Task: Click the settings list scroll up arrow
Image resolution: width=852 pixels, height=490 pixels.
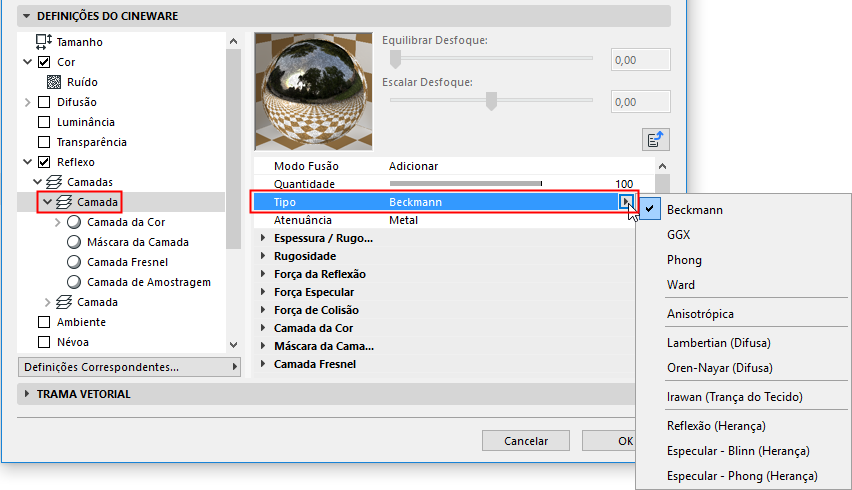Action: coord(662,166)
